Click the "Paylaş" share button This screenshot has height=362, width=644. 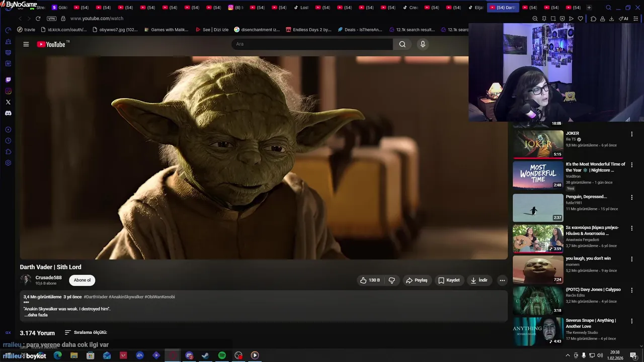click(x=417, y=280)
